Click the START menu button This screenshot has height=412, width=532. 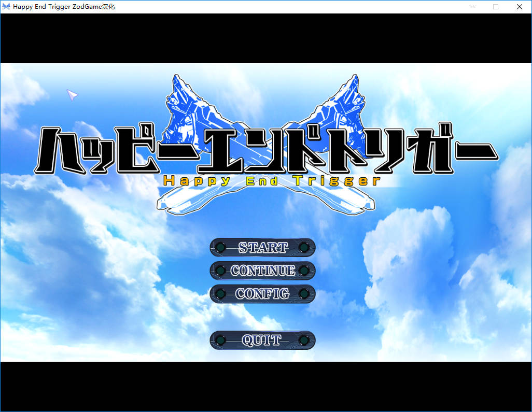tap(262, 248)
